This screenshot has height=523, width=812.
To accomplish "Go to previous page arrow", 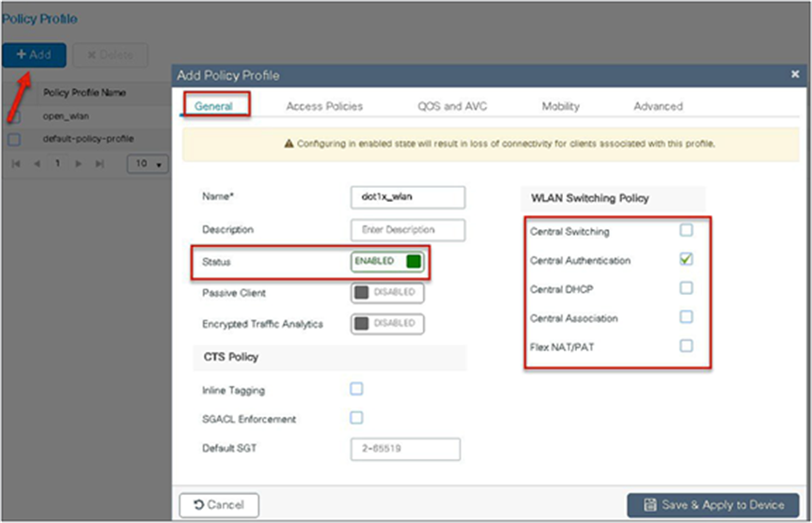I will tap(37, 163).
